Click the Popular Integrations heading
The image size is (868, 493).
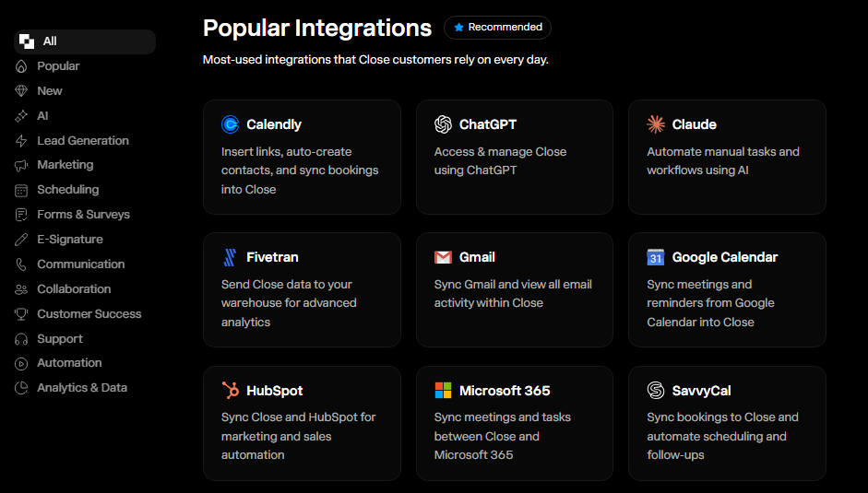click(317, 28)
